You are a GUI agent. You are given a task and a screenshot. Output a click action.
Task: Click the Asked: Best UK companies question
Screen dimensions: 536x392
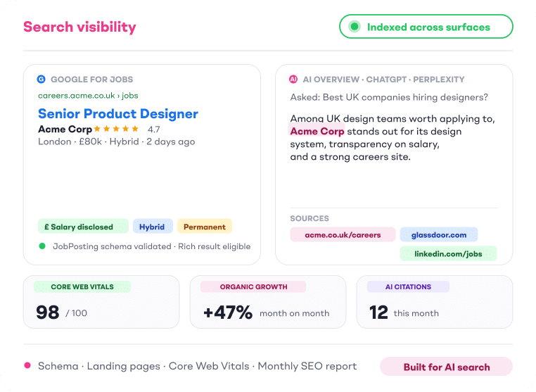click(x=389, y=97)
